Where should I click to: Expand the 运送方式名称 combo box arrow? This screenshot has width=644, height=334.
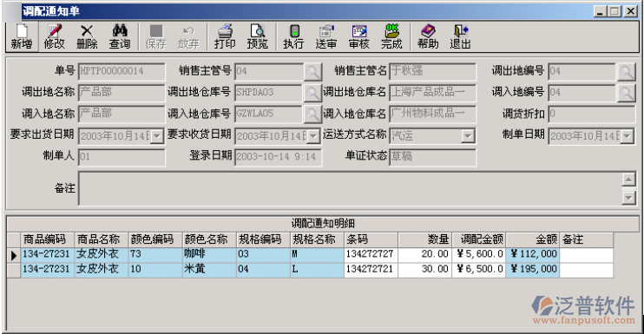coord(468,136)
